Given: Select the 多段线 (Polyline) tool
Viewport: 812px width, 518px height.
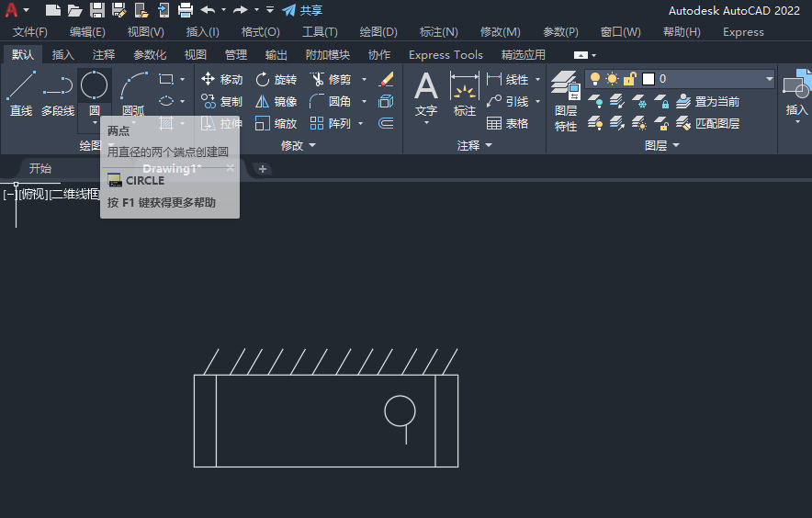Looking at the screenshot, I should tap(58, 94).
